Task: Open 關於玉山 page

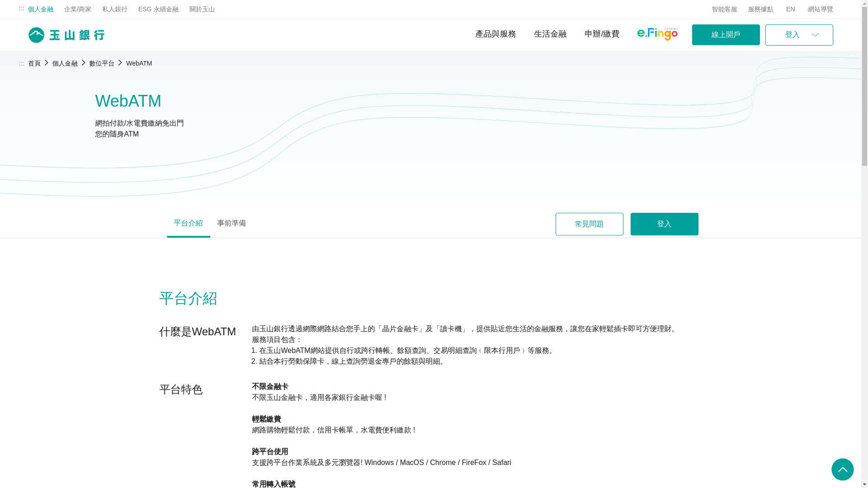Action: (x=202, y=9)
